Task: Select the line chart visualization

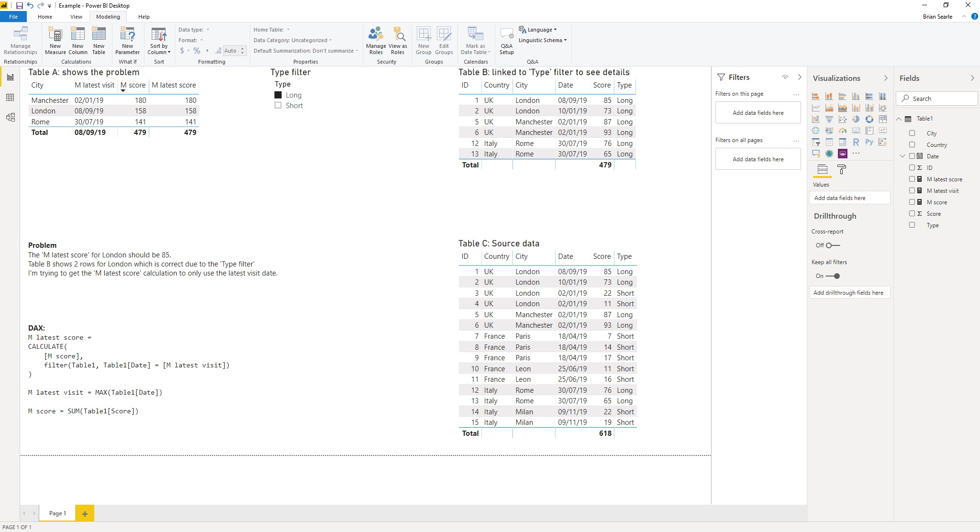Action: pos(816,108)
